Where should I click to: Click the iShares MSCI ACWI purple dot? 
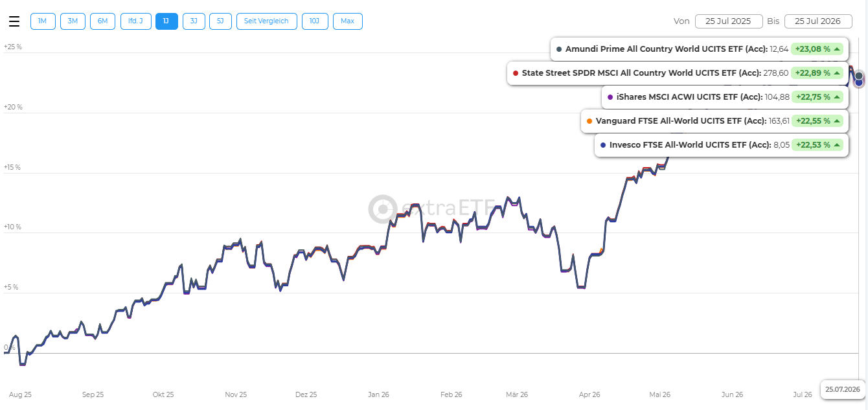click(x=610, y=97)
